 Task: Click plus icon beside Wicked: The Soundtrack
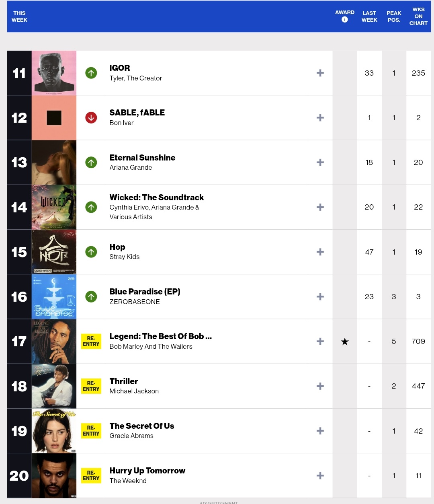[x=320, y=207]
